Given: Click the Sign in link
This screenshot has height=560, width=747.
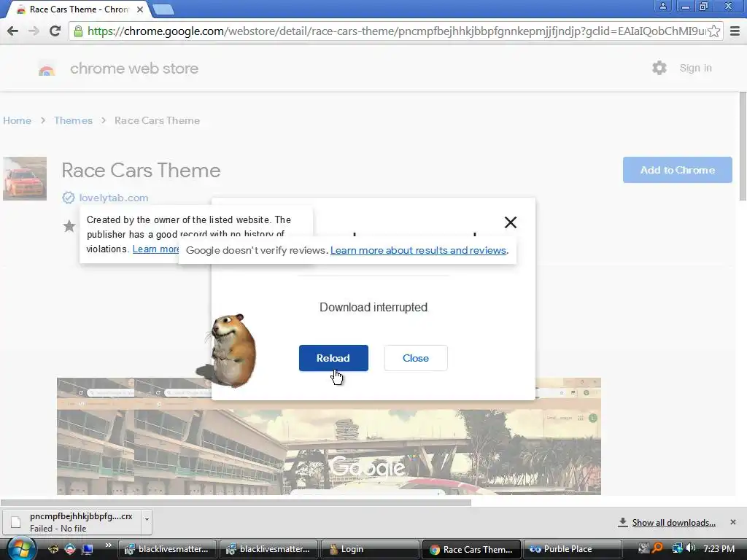Looking at the screenshot, I should point(695,68).
